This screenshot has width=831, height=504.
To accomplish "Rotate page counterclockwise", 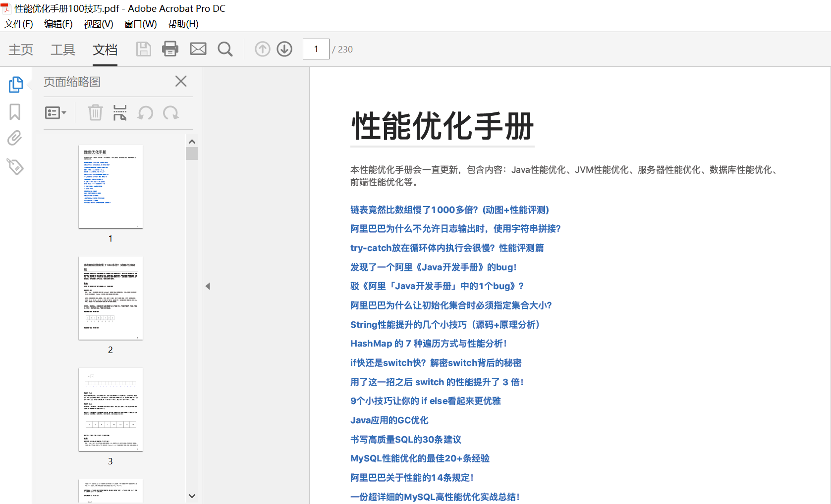I will [x=146, y=113].
